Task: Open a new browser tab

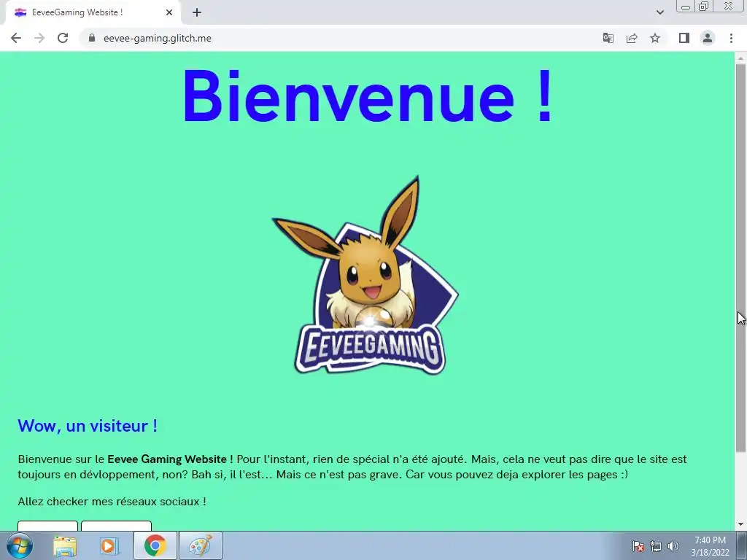Action: [197, 13]
